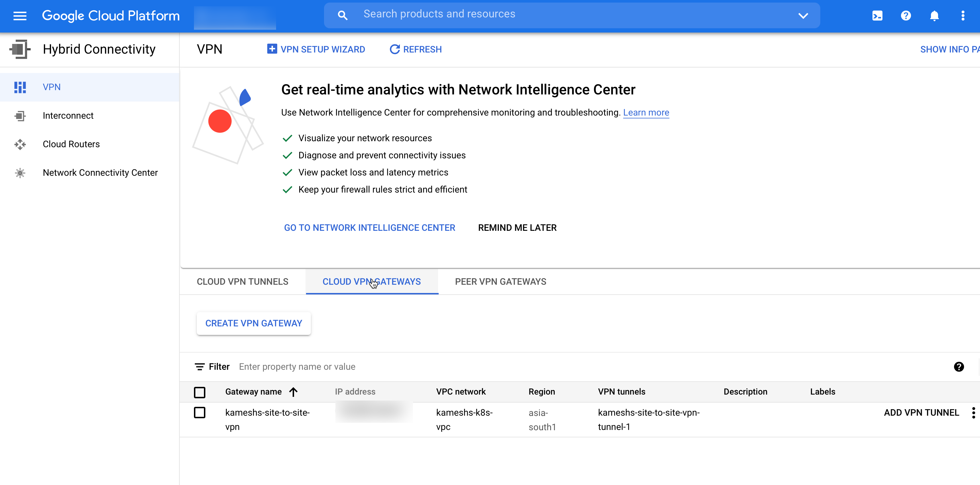The width and height of the screenshot is (980, 485).
Task: Click the Labels column header
Action: tap(823, 392)
